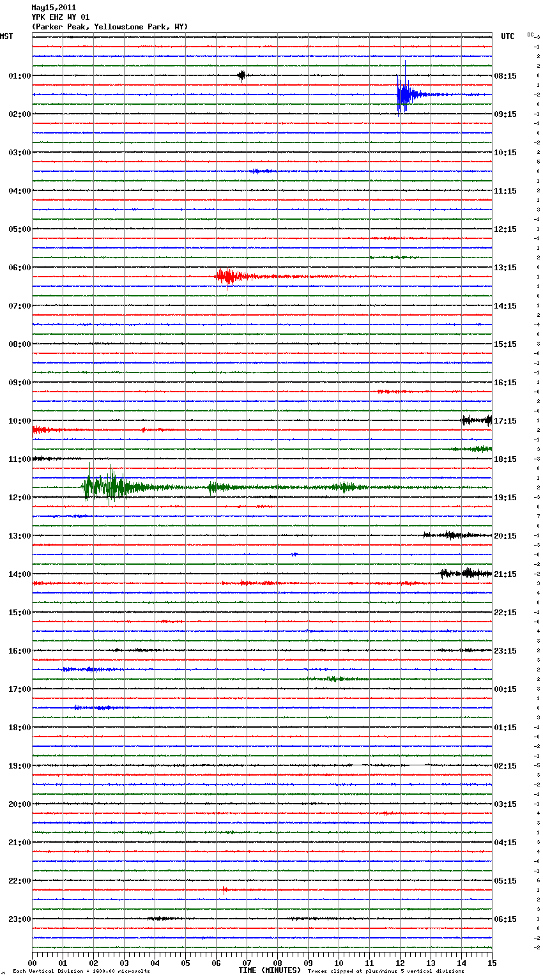Select the 13:00 MST time label
Viewport: 543px width, 980px height.
tap(20, 536)
